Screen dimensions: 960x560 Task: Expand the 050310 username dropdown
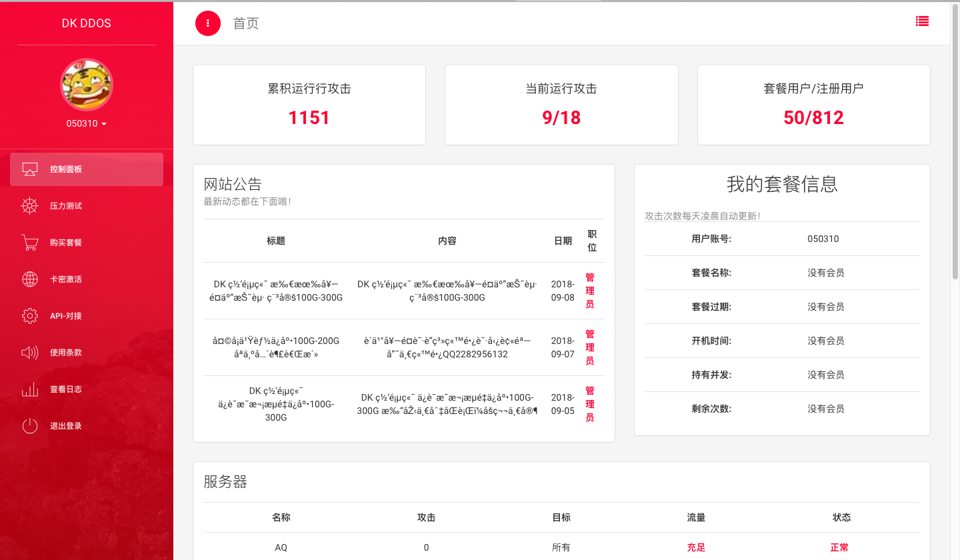coord(87,124)
